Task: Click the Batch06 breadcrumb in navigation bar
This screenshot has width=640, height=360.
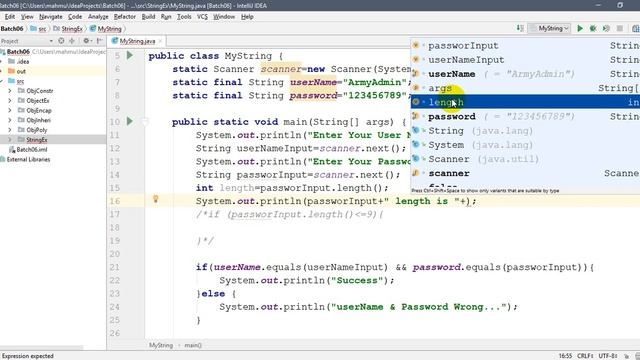Action: [x=12, y=29]
